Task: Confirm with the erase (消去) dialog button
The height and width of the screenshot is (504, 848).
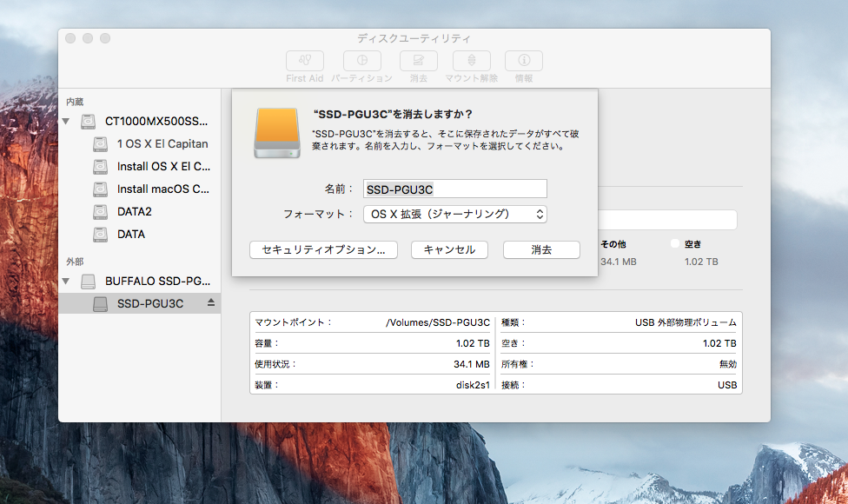Action: coord(541,249)
